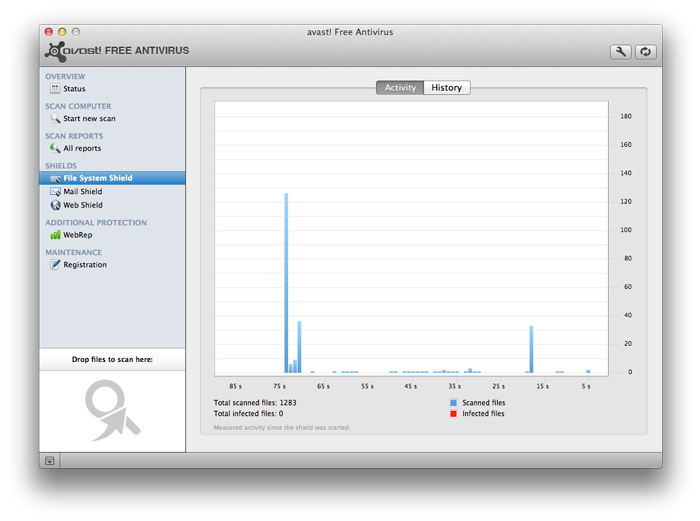
Task: Click the Web Shield globe icon
Action: pyautogui.click(x=55, y=205)
